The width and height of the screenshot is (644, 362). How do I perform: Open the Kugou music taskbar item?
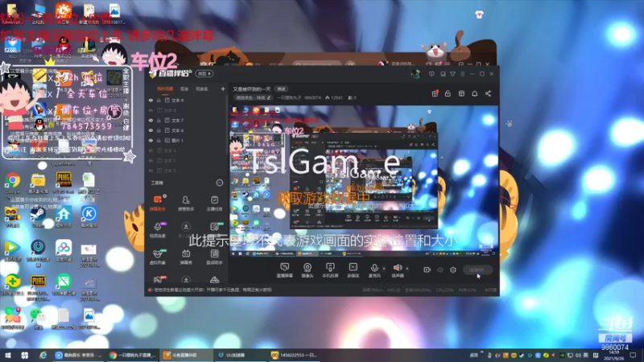click(79, 355)
